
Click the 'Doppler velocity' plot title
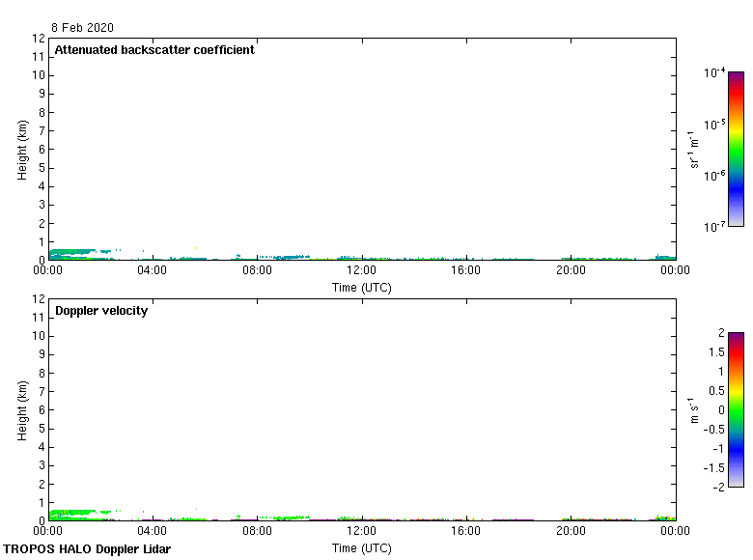coord(101,311)
